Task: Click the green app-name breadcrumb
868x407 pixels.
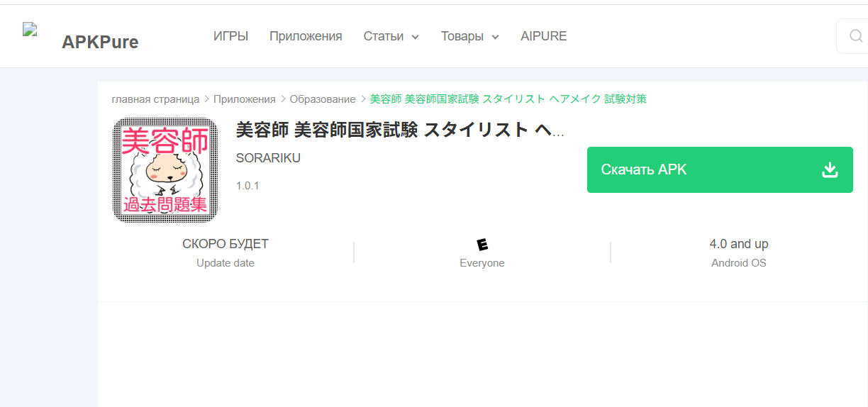Action: tap(508, 99)
